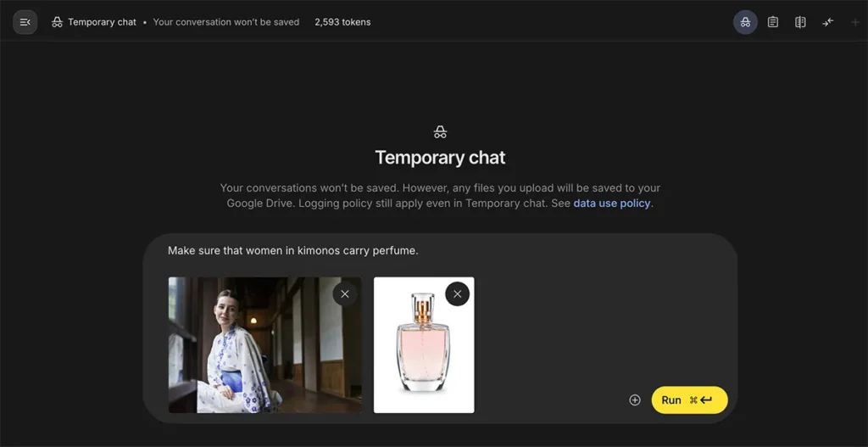The width and height of the screenshot is (868, 447).
Task: Open the woman in kimono thumbnail
Action: tap(264, 344)
